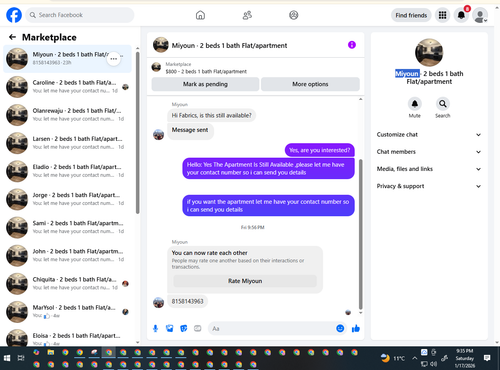
Task: Click Mark as pending button
Action: click(x=205, y=84)
